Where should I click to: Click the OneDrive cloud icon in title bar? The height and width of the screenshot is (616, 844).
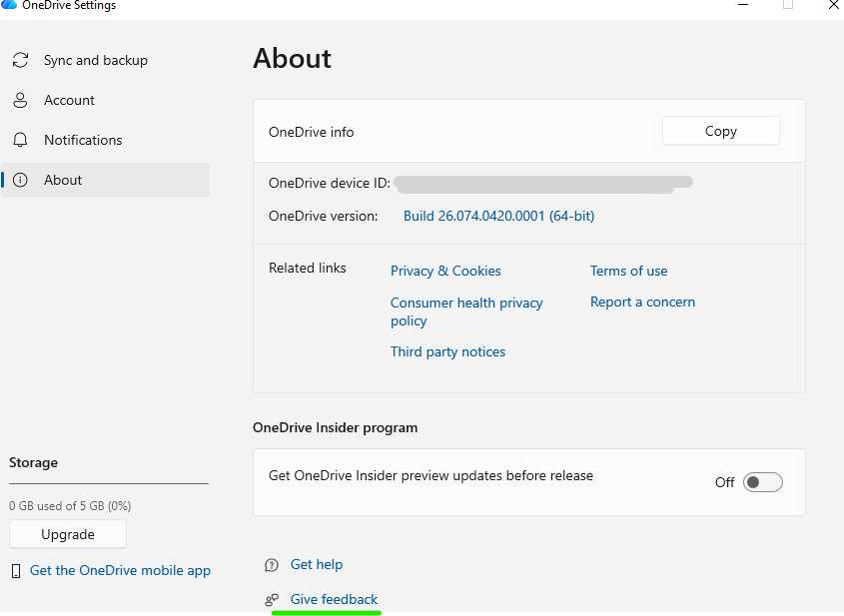pos(9,5)
